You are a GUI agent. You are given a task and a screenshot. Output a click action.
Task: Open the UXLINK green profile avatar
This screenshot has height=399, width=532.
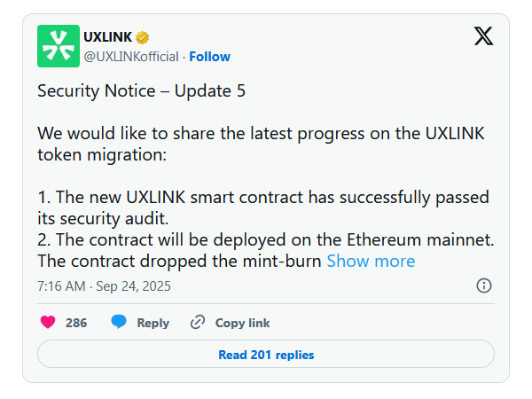pos(59,46)
